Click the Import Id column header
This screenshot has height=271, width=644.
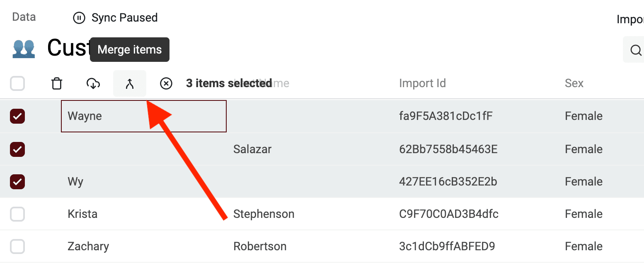[422, 83]
